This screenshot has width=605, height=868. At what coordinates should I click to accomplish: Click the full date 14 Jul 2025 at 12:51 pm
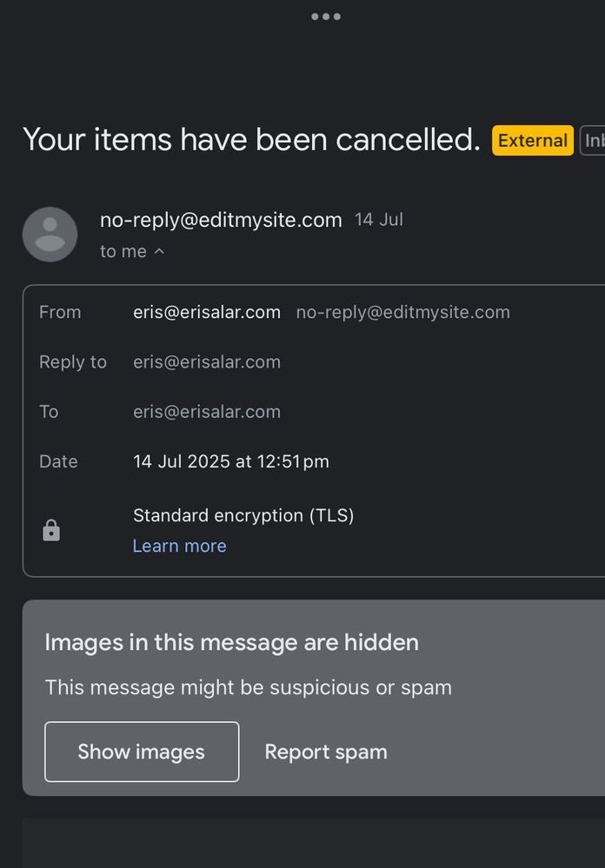click(x=231, y=461)
